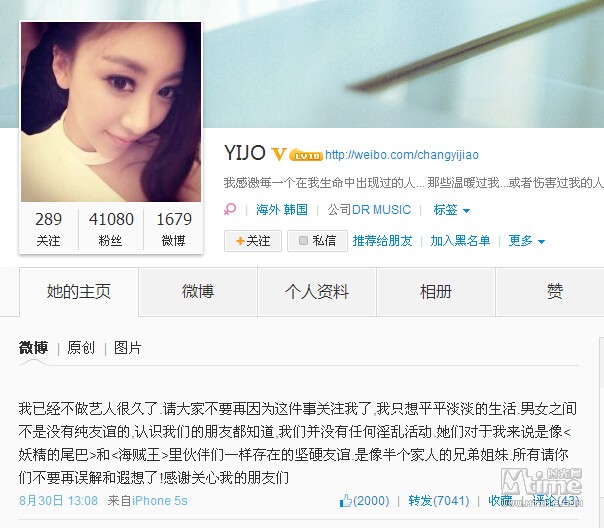Click 推荐给朋友 recommend link

383,241
